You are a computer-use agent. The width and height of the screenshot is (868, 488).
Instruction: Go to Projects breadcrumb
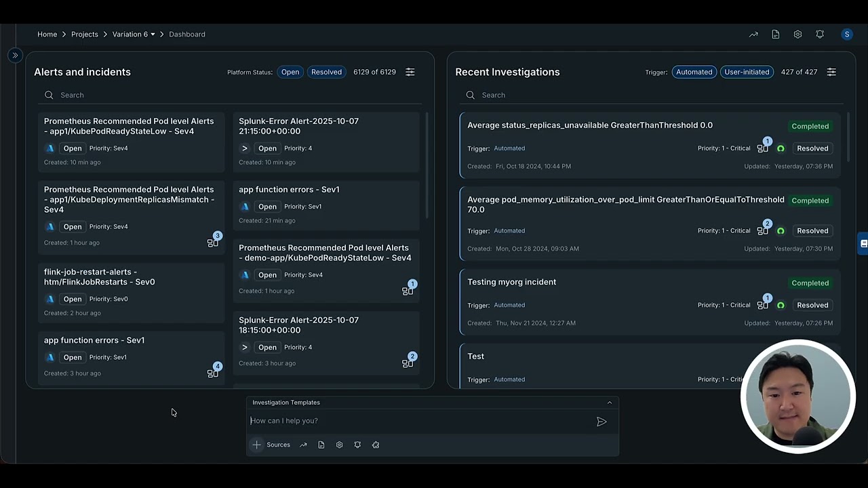85,35
